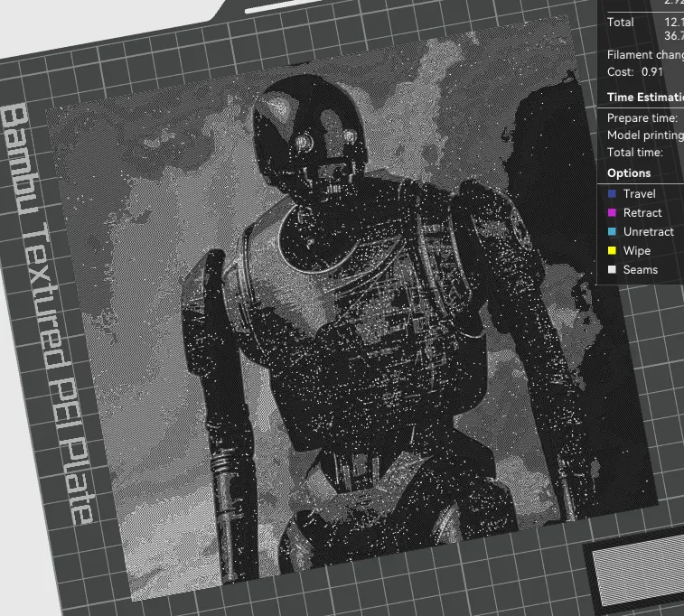Click the Cost 0.91 value
Viewport: 684px width, 616px height.
652,71
